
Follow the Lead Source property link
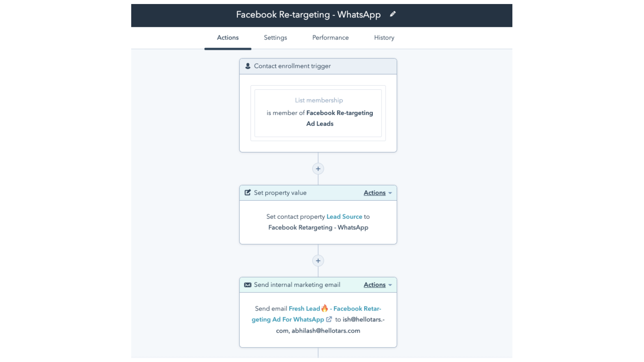point(344,216)
